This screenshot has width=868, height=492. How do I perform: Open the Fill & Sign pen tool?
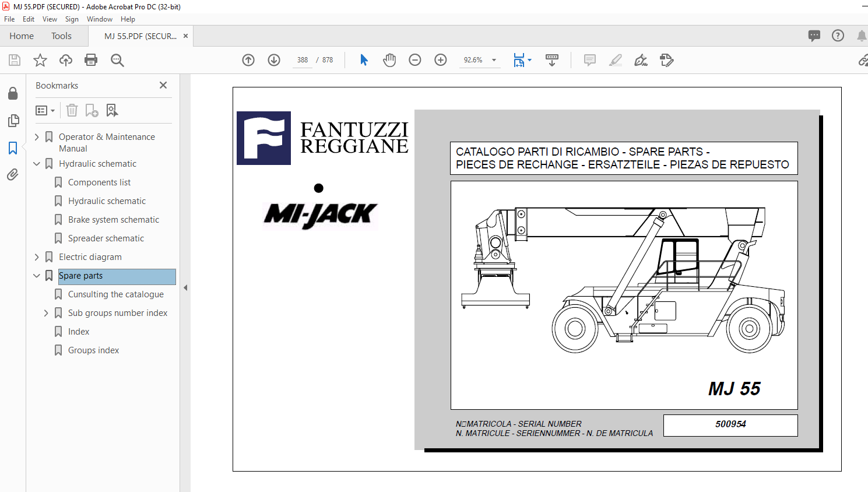(641, 60)
